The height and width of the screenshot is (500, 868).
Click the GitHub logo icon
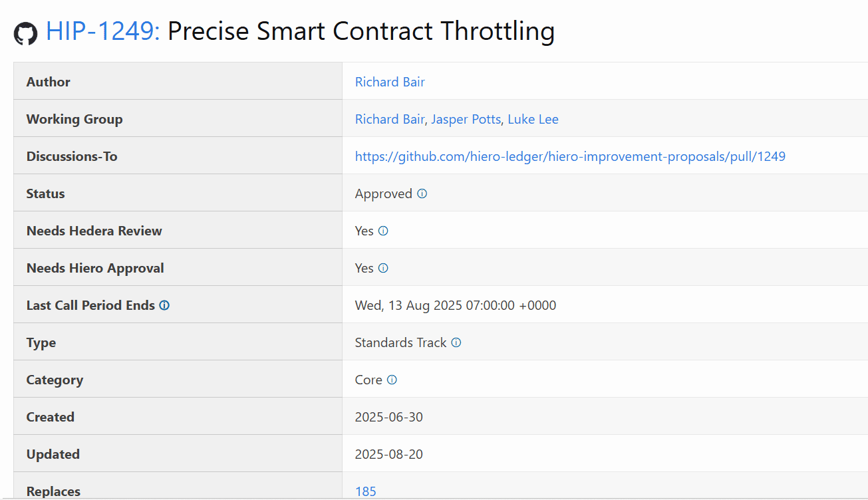point(25,31)
